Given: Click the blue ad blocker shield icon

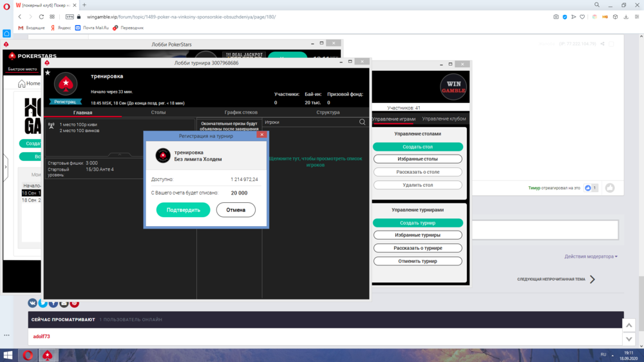Looking at the screenshot, I should pyautogui.click(x=565, y=17).
